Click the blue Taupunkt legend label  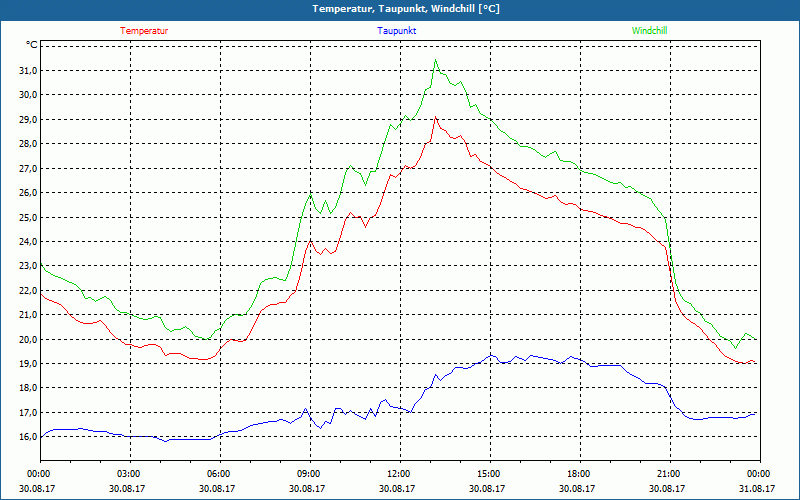coord(396,31)
